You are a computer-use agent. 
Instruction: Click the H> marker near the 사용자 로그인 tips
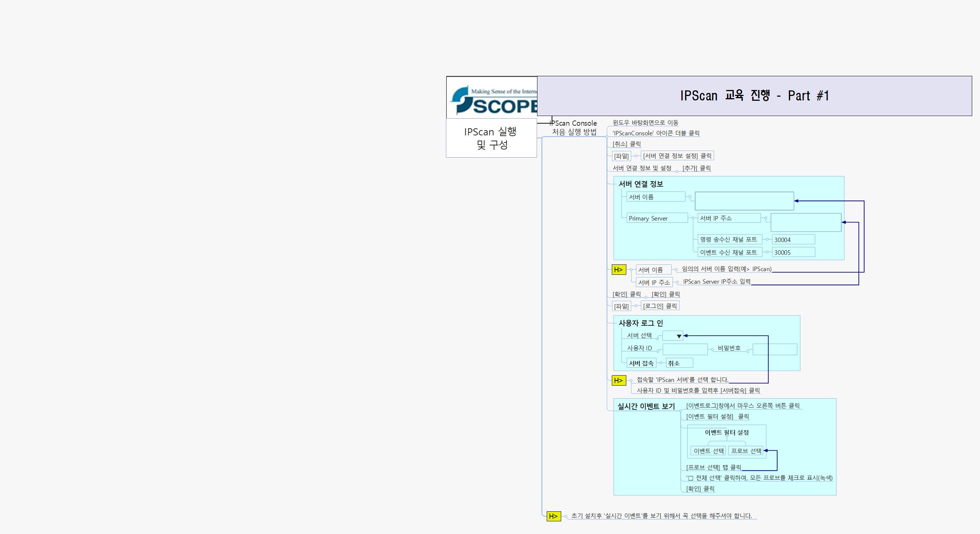619,381
